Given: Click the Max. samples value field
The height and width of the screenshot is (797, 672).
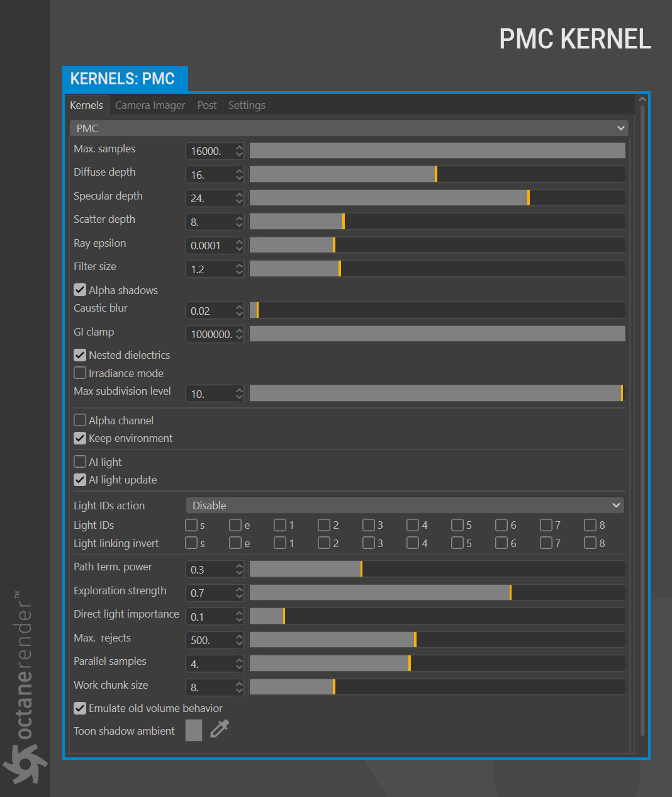Looking at the screenshot, I should pos(210,151).
